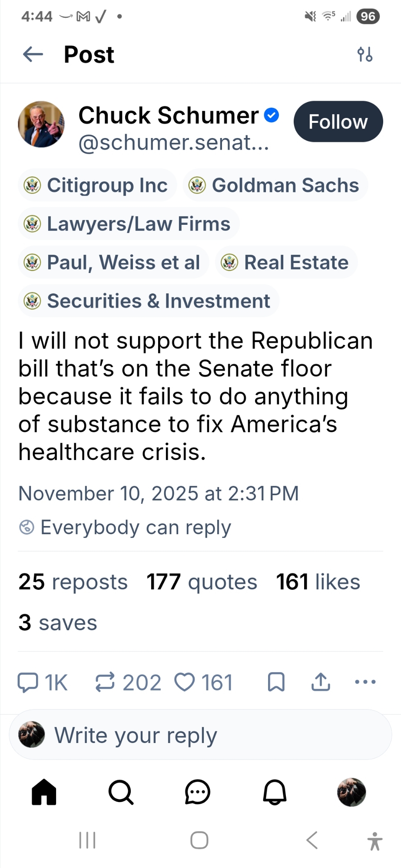Open Chuck Schumer's profile picture
This screenshot has height=868, width=401.
41,124
